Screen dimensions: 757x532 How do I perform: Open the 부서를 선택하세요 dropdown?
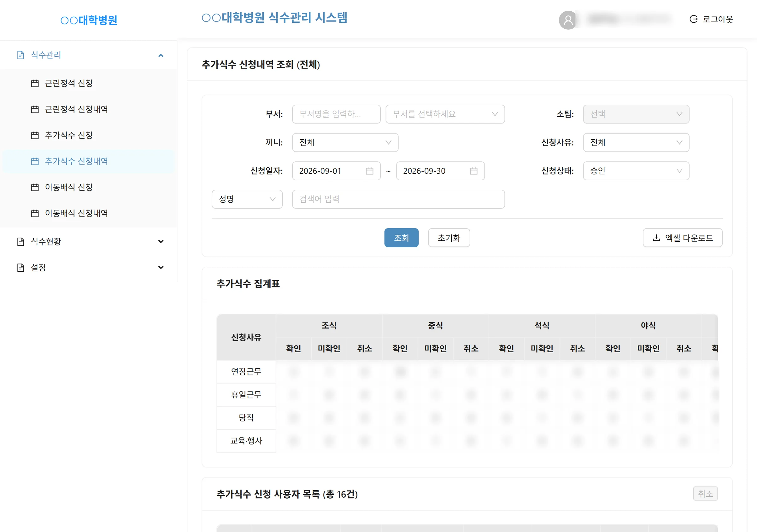pyautogui.click(x=445, y=114)
